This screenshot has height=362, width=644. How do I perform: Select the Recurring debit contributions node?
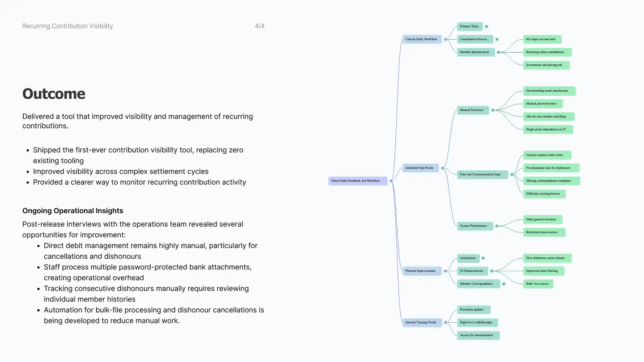pos(547,52)
